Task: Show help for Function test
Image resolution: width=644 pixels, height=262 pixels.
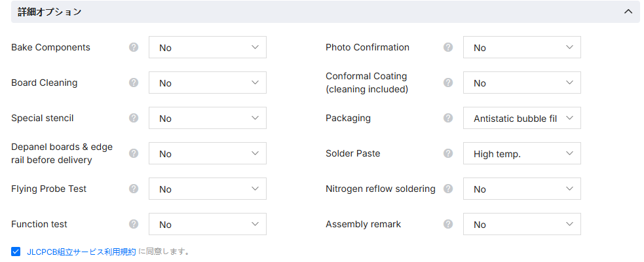Action: (134, 224)
